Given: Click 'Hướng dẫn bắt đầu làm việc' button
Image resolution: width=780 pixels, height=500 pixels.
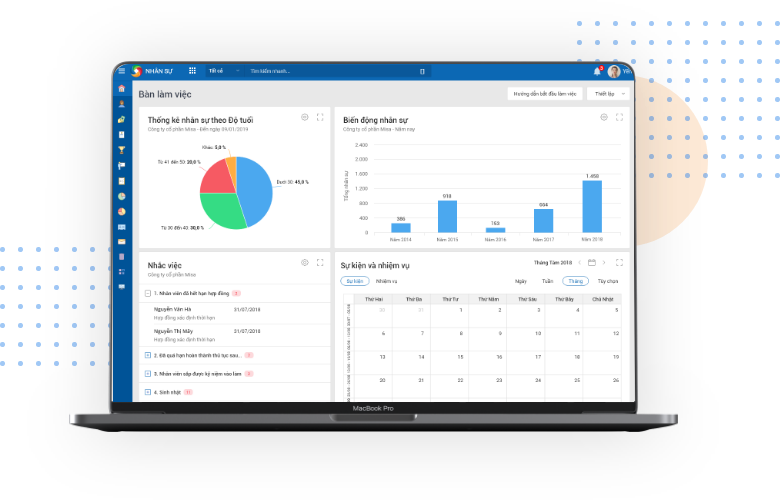Looking at the screenshot, I should point(545,93).
